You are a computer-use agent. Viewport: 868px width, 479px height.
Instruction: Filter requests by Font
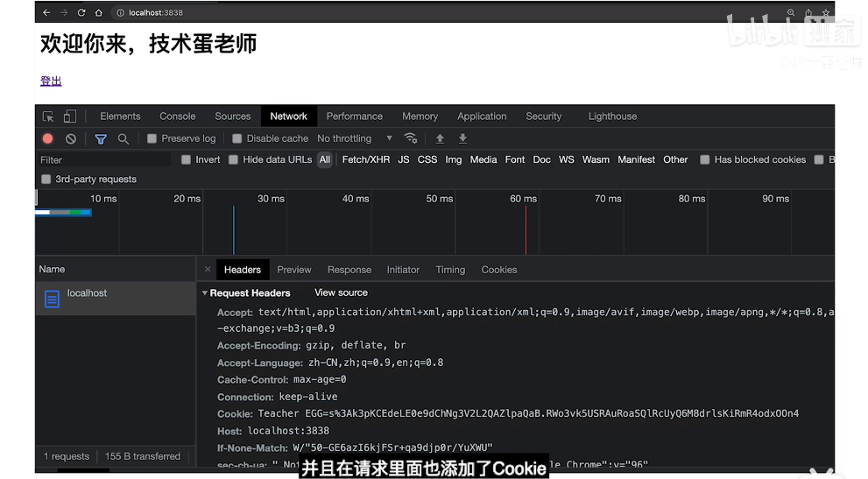[x=515, y=159]
